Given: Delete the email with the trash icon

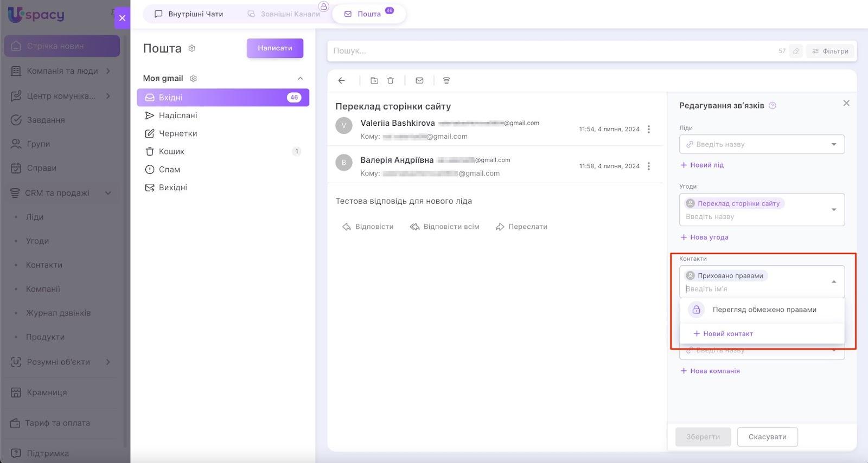Looking at the screenshot, I should (x=391, y=80).
